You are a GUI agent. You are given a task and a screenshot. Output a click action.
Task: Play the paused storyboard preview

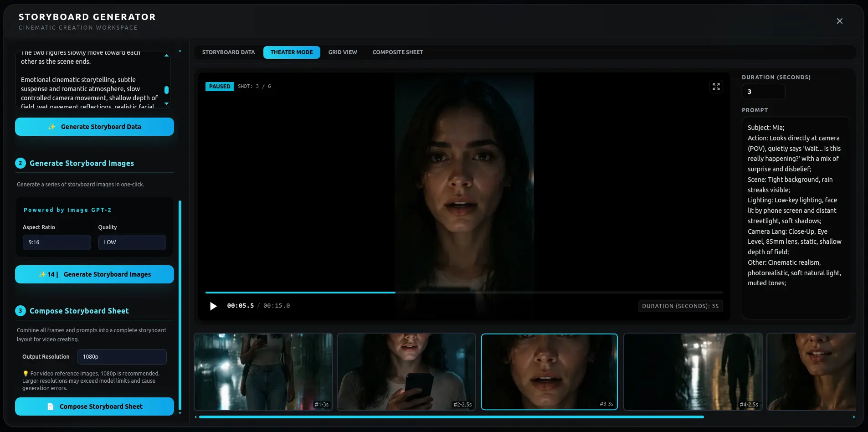(213, 306)
